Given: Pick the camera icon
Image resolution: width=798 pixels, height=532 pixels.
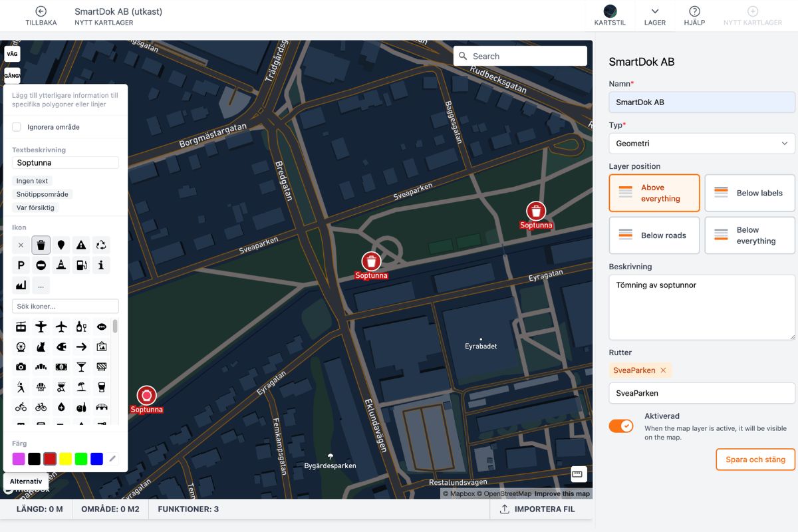Looking at the screenshot, I should coord(21,366).
